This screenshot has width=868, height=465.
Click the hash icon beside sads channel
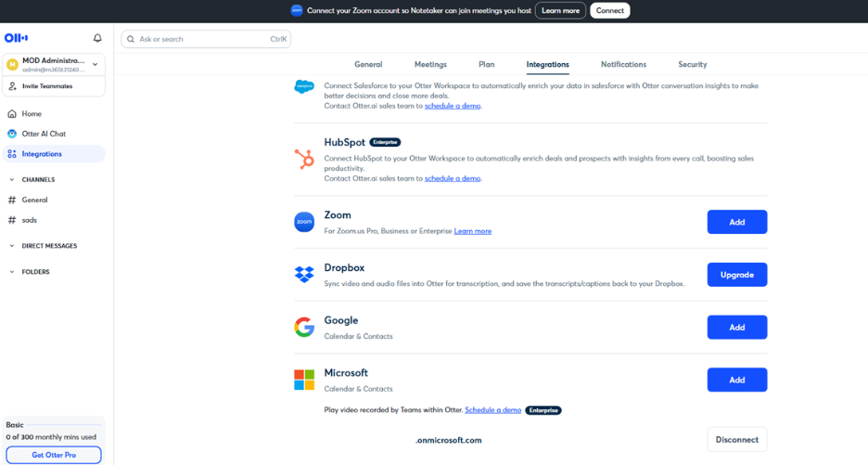click(12, 220)
